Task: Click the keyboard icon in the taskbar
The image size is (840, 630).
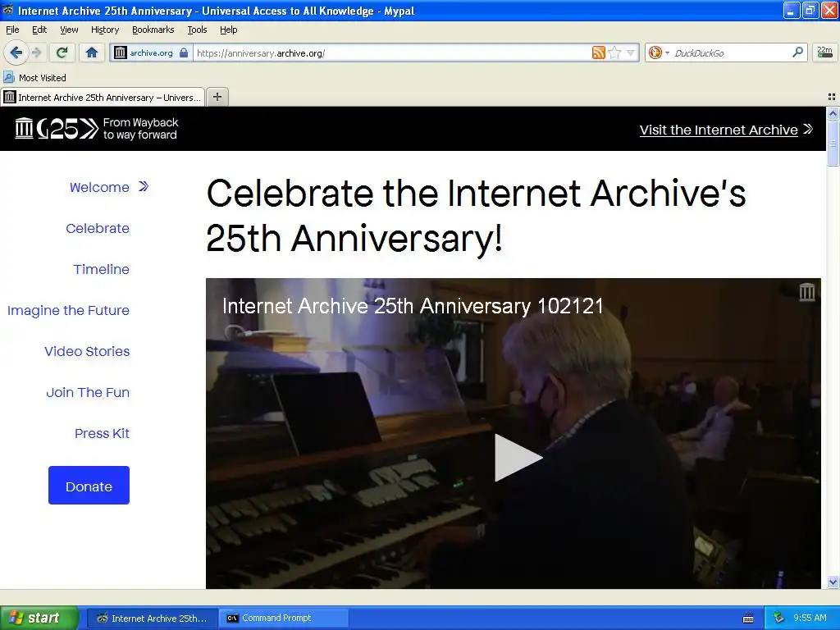Action: [x=748, y=619]
